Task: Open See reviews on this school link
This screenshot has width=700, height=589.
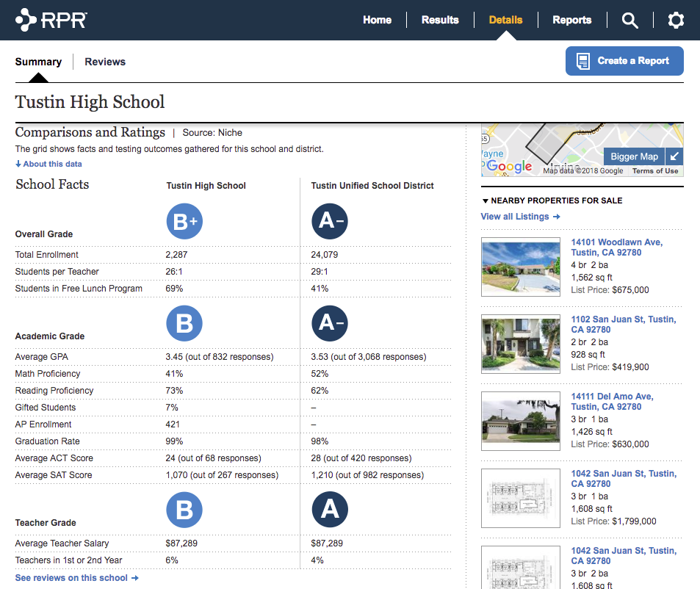Action: 77,578
